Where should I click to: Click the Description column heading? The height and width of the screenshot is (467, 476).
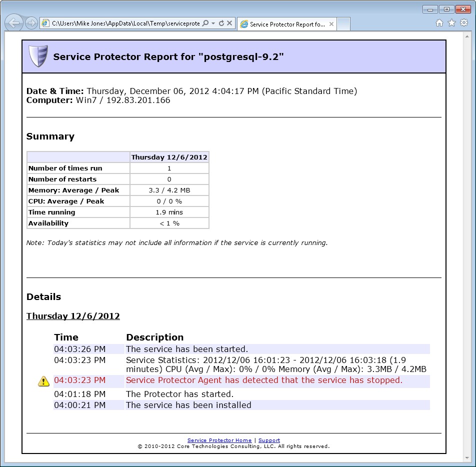click(155, 337)
